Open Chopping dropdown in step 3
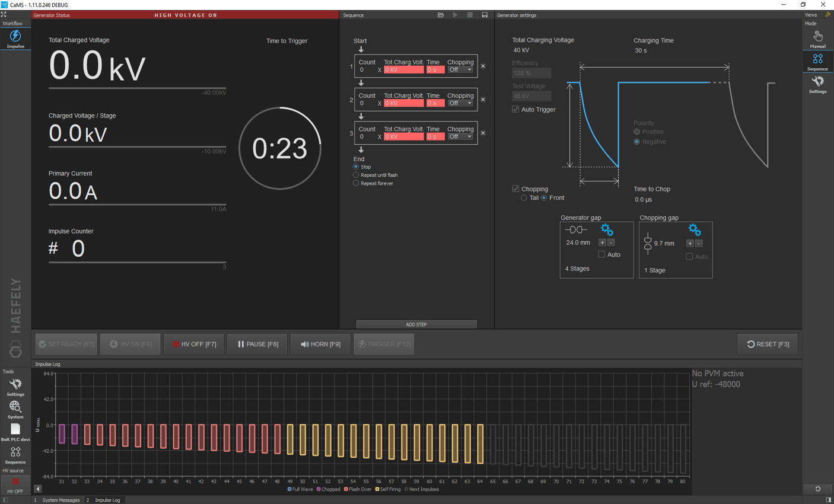Screen dimensions: 834x504 [460, 137]
